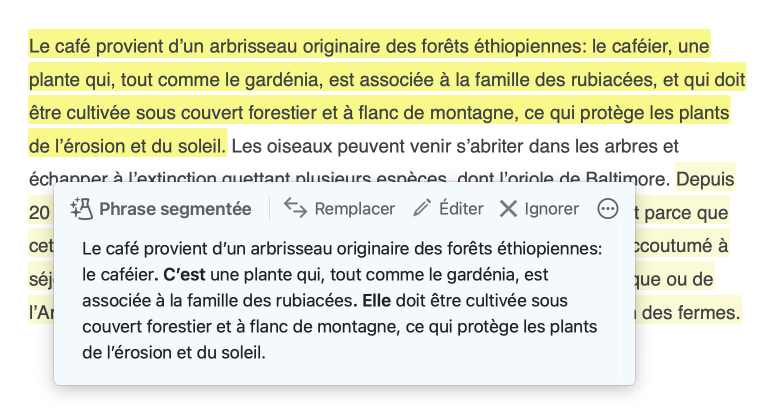Click the sparkle icon beside Phrase segmentée

point(81,209)
